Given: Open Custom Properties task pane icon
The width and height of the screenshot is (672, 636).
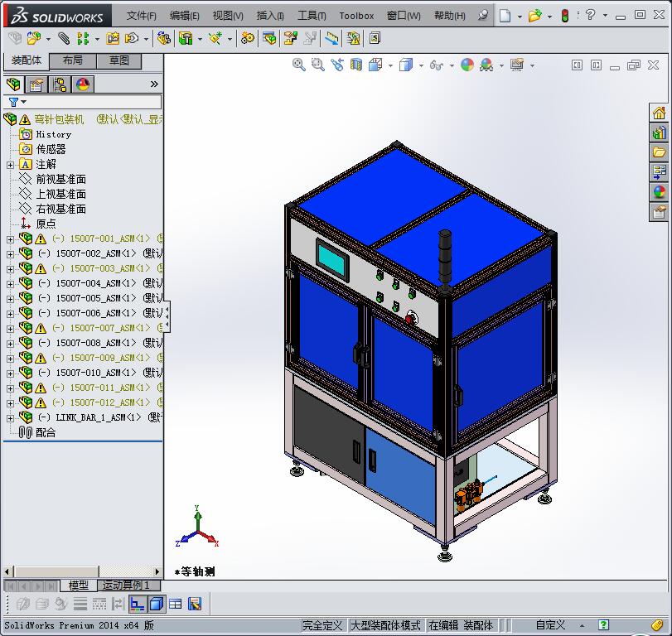Looking at the screenshot, I should (659, 212).
